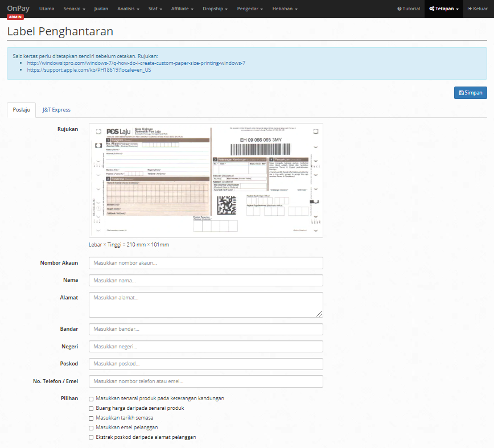Click the Simpan save button
This screenshot has height=448, width=494.
tap(470, 93)
